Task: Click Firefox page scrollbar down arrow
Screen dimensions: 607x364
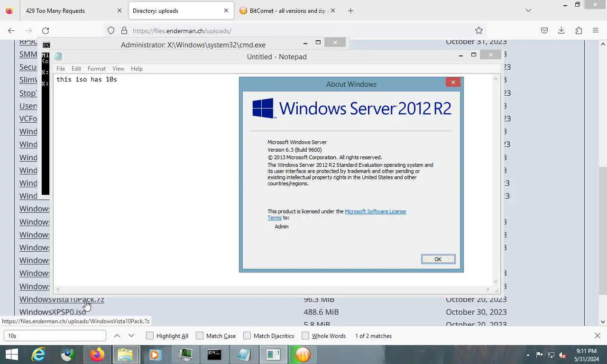Action: 603,322
